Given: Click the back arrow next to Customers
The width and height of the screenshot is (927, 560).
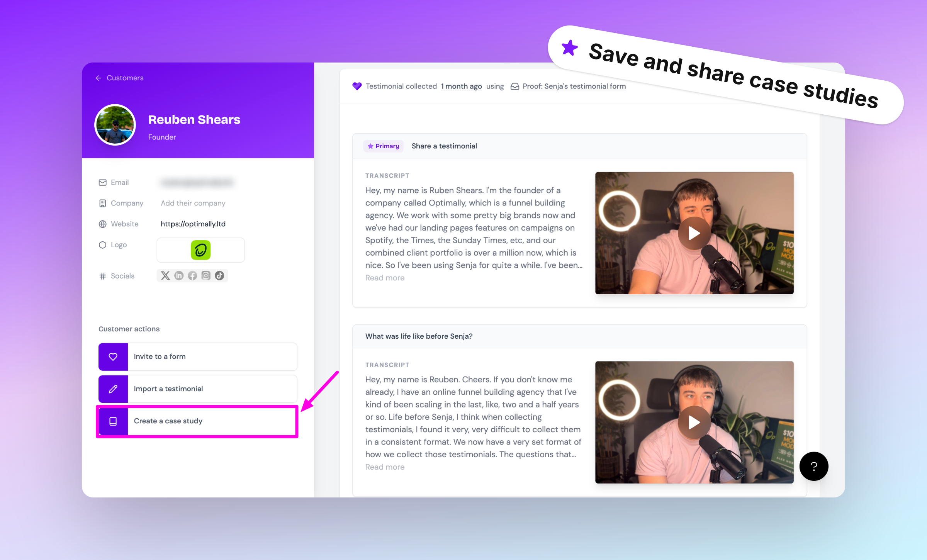Looking at the screenshot, I should (x=98, y=78).
